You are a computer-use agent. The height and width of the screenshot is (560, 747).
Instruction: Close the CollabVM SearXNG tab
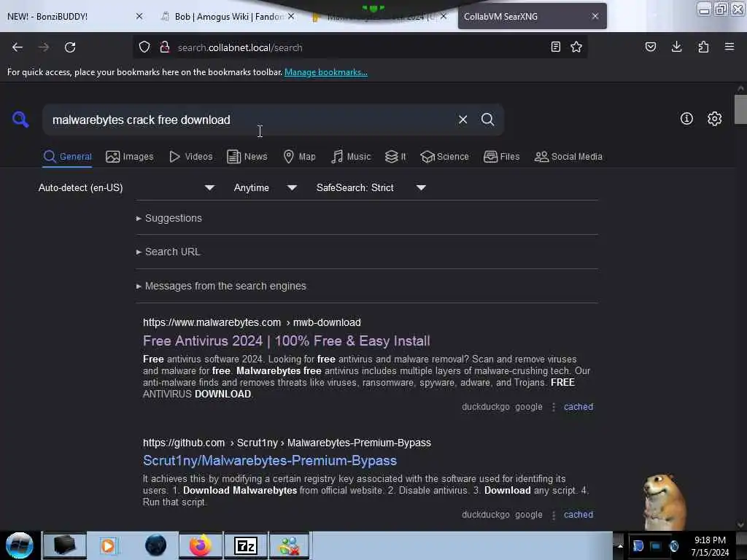click(x=595, y=16)
